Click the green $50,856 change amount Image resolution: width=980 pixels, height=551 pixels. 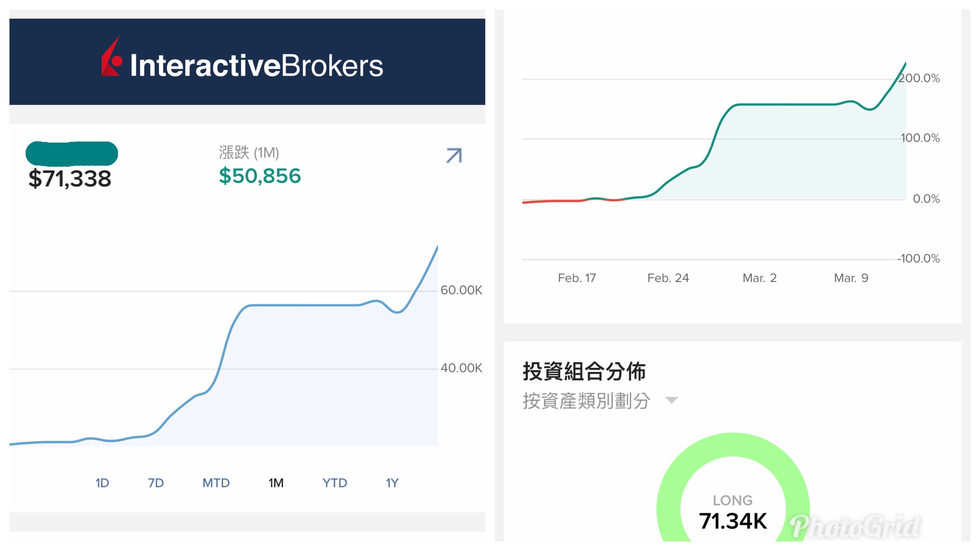click(260, 176)
